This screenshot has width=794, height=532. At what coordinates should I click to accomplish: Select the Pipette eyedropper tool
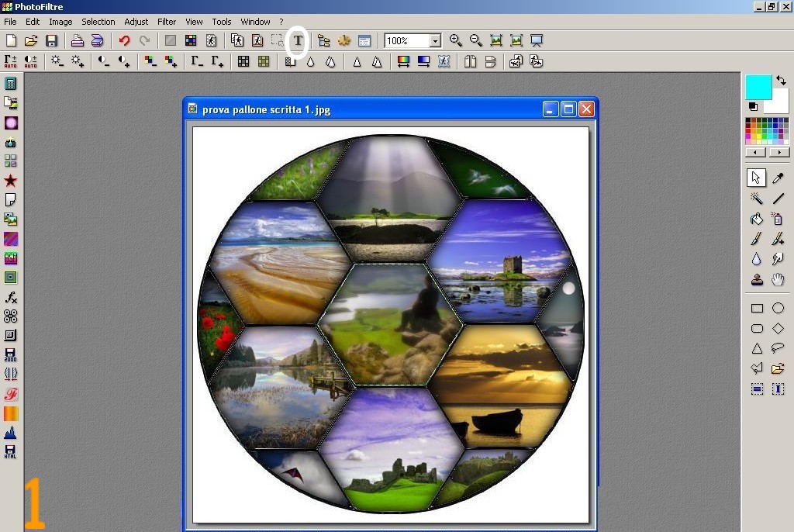coord(778,178)
